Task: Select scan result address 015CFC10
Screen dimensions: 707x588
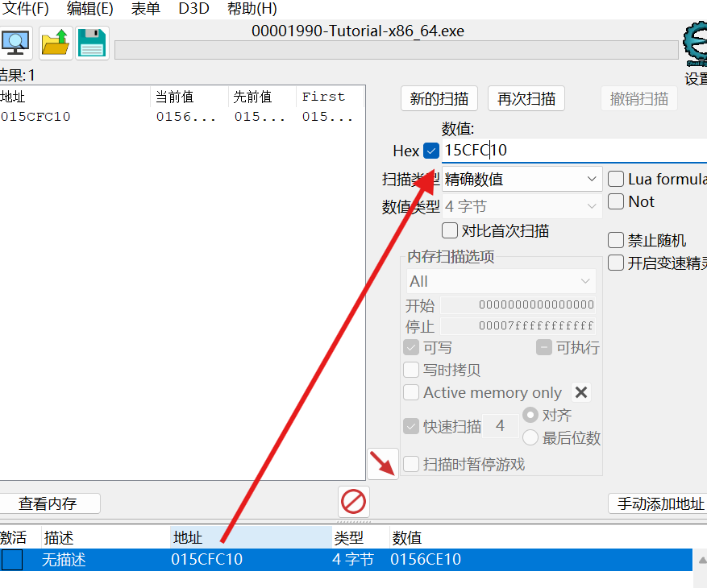Action: [x=35, y=117]
